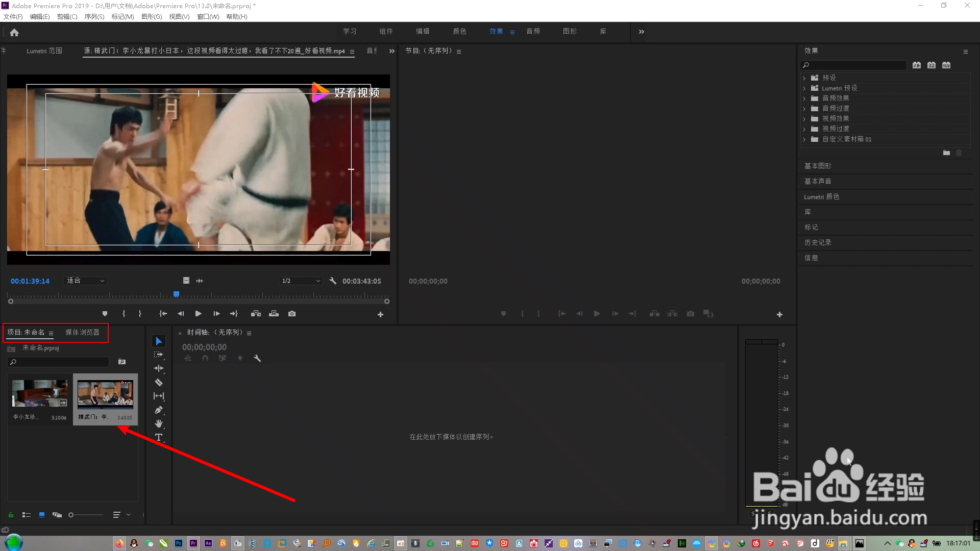Select the 李小龙珍 clip thumbnail
The width and height of the screenshot is (980, 551).
pyautogui.click(x=40, y=393)
